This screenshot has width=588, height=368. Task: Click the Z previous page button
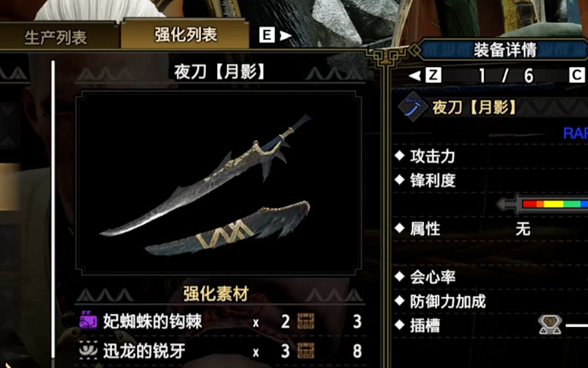click(434, 75)
